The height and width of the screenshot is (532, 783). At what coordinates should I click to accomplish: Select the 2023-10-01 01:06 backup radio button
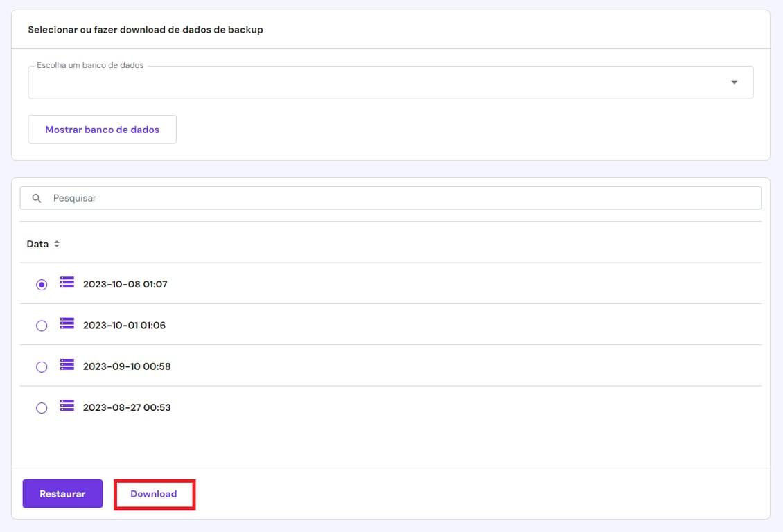pyautogui.click(x=41, y=324)
